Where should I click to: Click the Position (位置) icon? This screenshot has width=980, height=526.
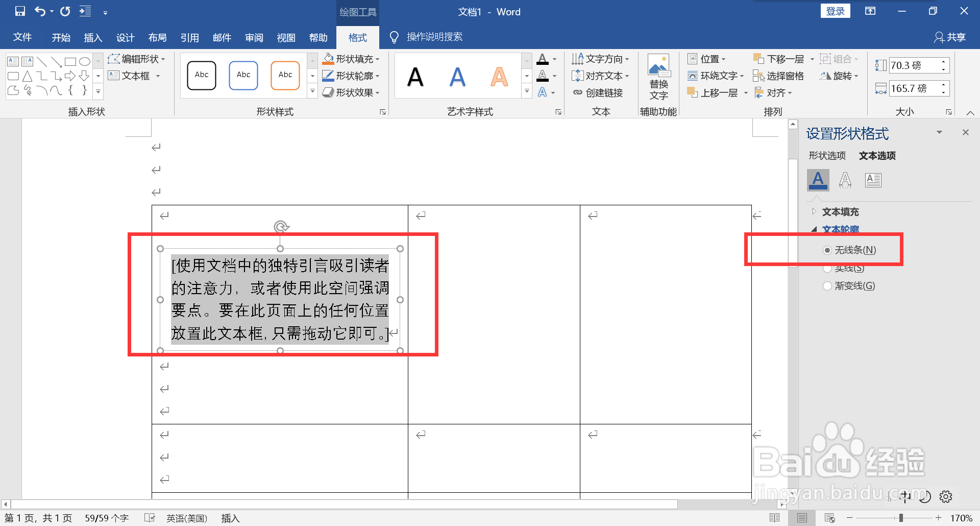(x=694, y=58)
